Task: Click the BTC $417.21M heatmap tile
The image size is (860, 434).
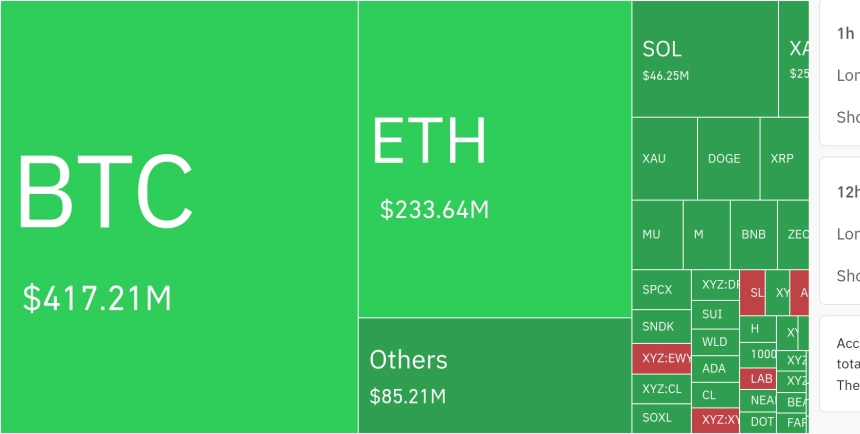Action: (x=179, y=217)
